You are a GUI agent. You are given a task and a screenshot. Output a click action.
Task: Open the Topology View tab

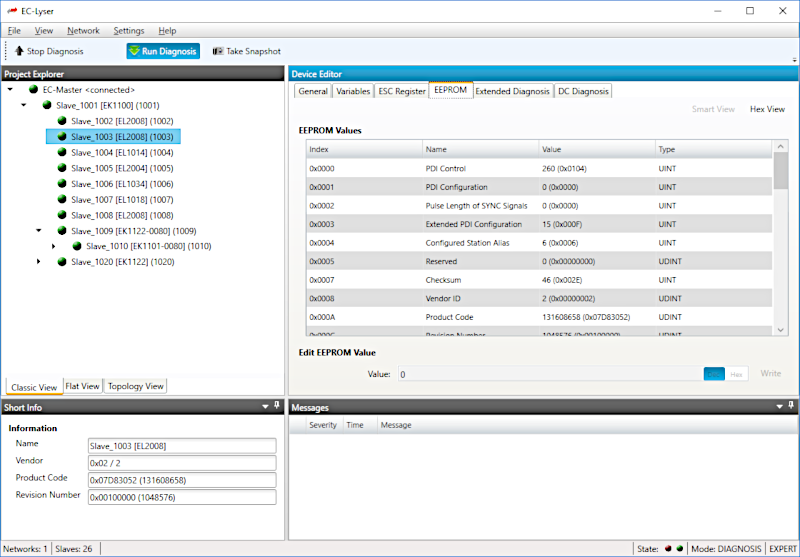[135, 386]
